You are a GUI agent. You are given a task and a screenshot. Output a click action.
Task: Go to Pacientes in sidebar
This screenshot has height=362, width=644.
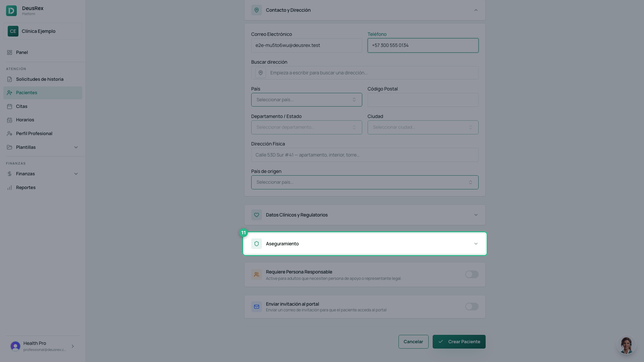point(43,93)
